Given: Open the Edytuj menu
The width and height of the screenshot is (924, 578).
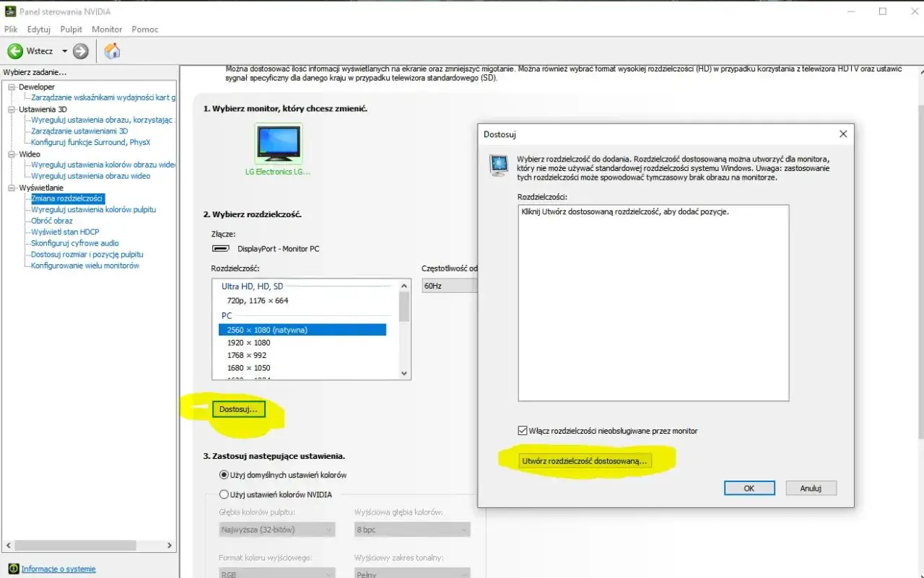Looking at the screenshot, I should click(x=39, y=30).
